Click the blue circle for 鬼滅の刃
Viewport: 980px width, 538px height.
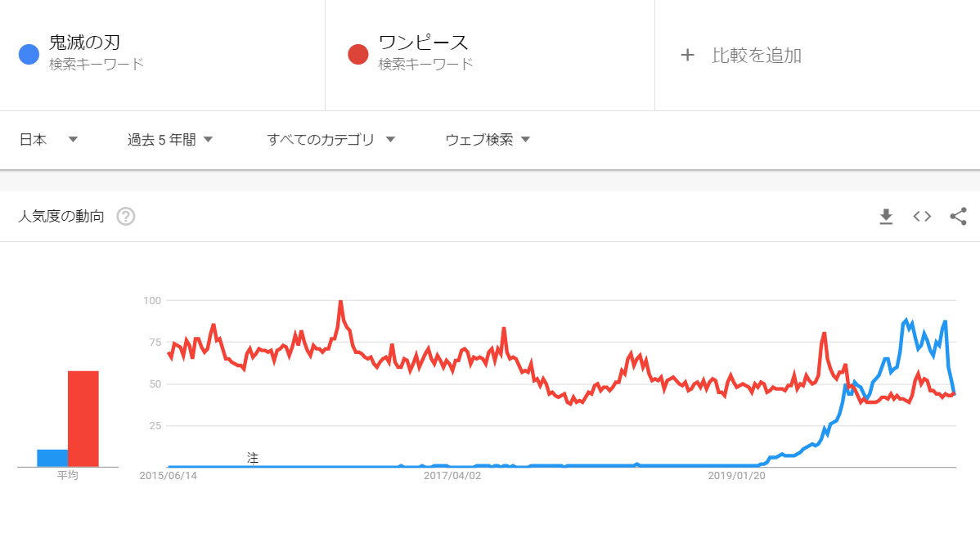[x=29, y=54]
